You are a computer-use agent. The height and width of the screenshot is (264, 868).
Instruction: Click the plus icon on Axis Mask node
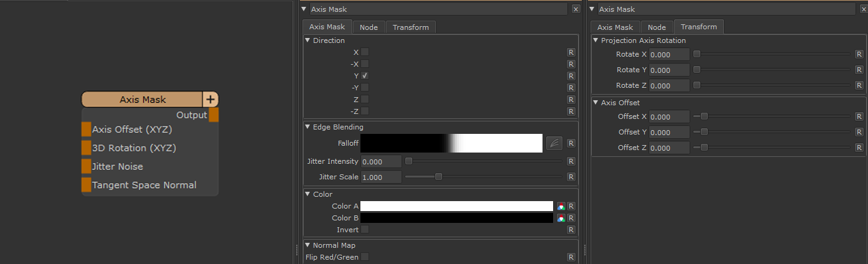pyautogui.click(x=211, y=100)
